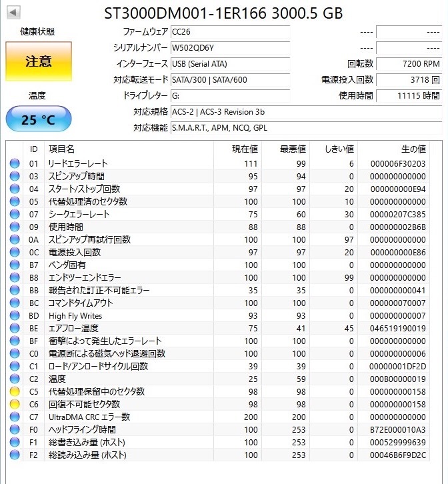This screenshot has height=484, width=448.
Task: Click serial number field W502QD6Y
Action: pyautogui.click(x=230, y=48)
